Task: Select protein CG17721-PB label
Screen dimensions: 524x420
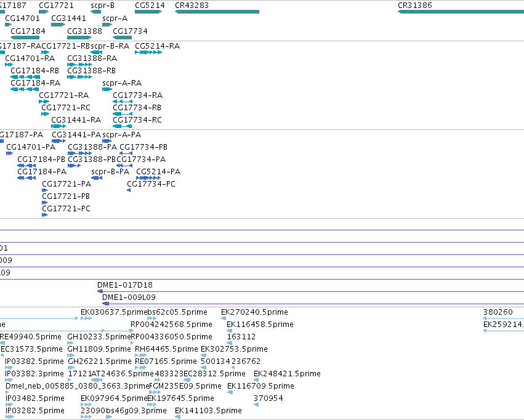Action: coord(66,196)
